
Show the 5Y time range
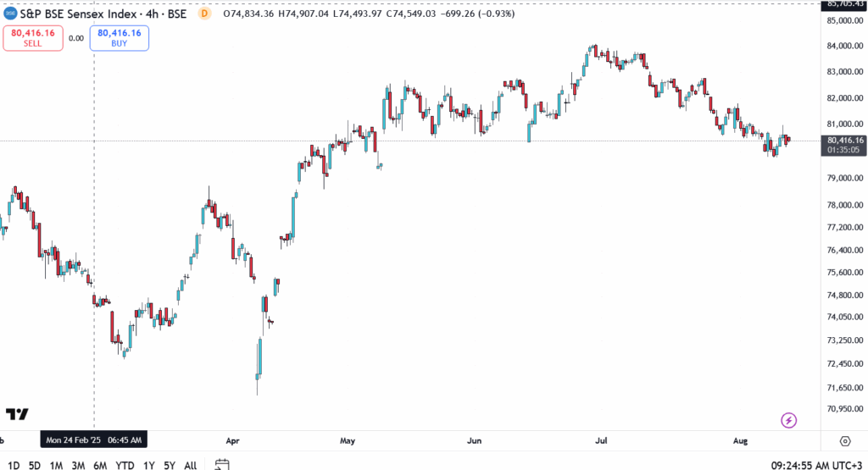170,465
